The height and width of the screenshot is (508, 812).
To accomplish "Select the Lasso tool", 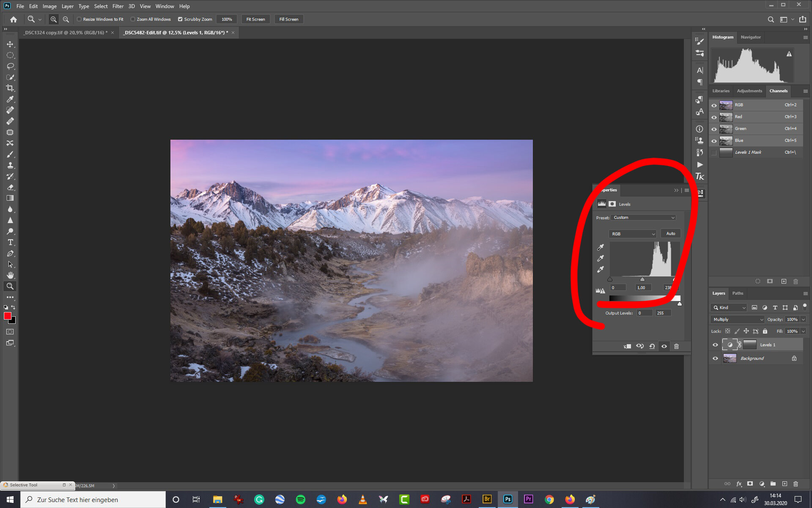I will [x=10, y=66].
